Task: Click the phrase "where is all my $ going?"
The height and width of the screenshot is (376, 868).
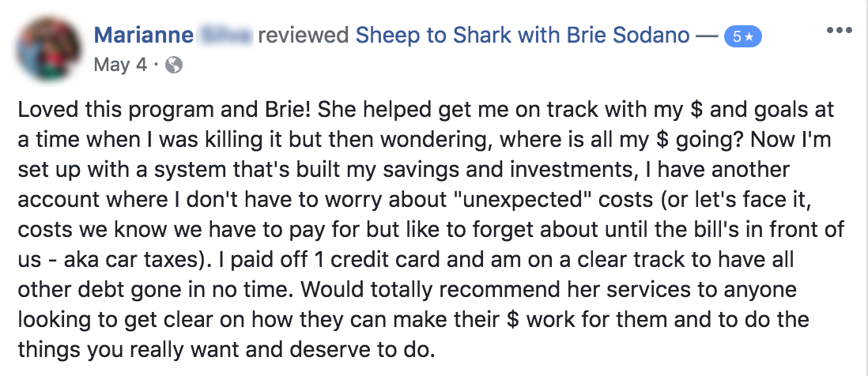Action: [623, 139]
